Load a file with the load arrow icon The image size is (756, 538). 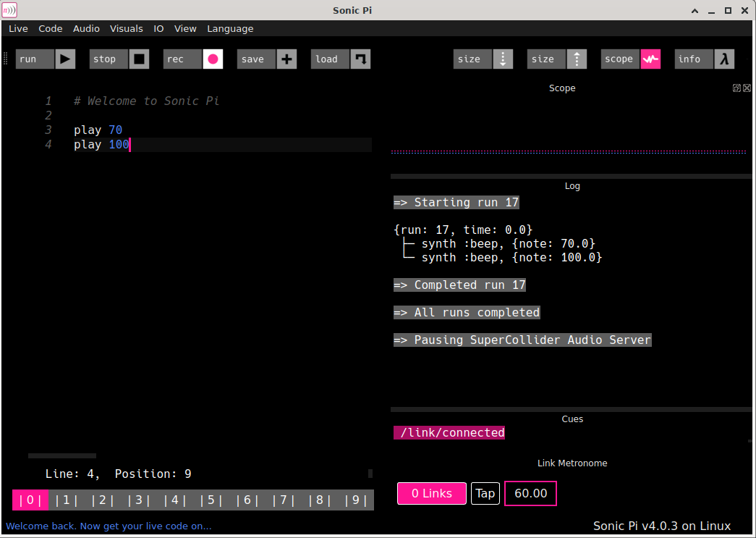360,59
